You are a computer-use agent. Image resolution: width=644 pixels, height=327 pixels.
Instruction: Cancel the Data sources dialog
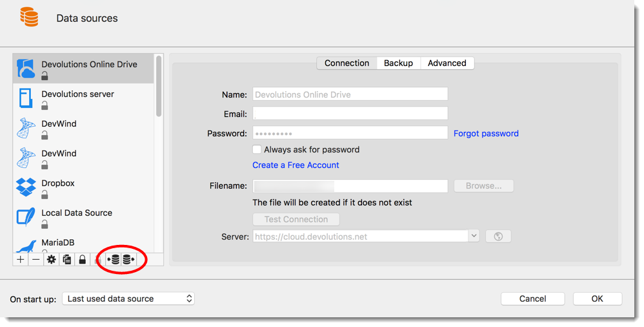pyautogui.click(x=533, y=299)
